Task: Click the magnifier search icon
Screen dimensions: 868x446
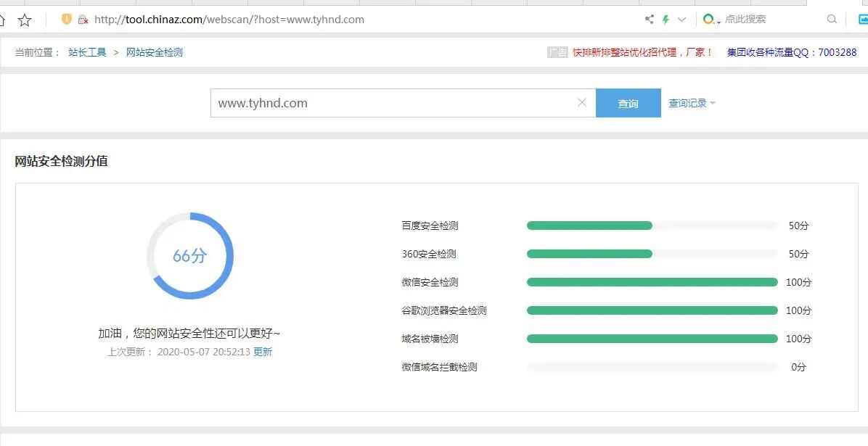Action: (x=832, y=20)
